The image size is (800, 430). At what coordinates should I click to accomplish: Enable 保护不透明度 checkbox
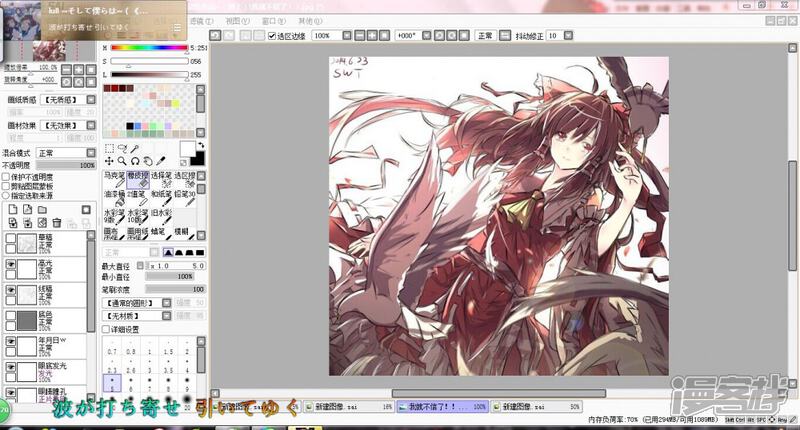(x=6, y=177)
